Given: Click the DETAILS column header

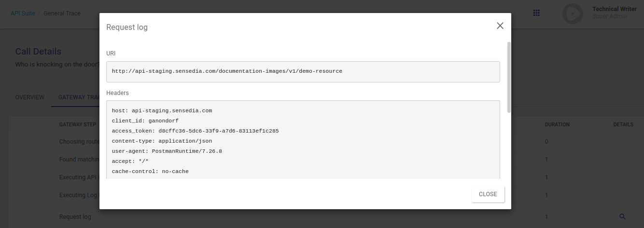Looking at the screenshot, I should 623,124.
